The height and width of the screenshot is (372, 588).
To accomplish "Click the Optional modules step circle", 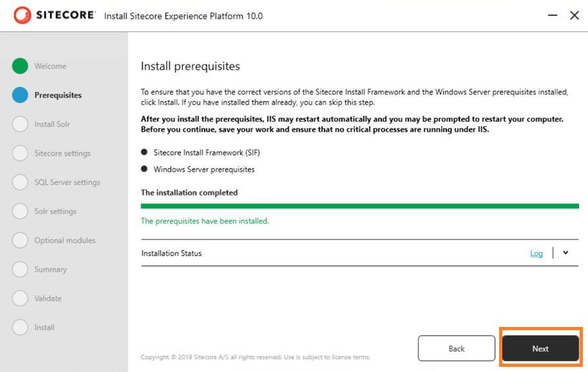I will pos(20,240).
